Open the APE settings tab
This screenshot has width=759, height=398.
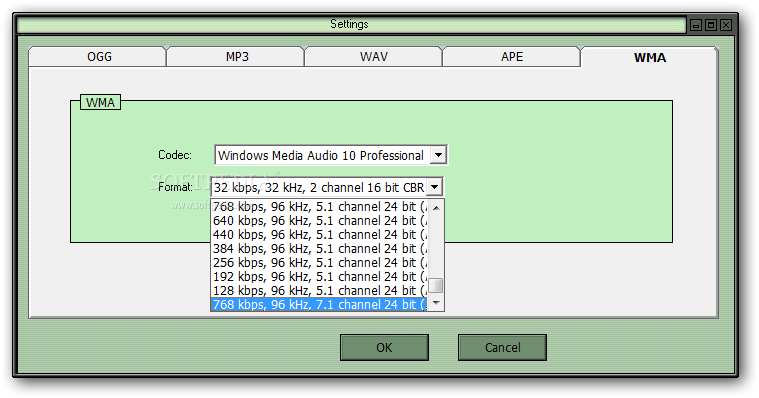tap(512, 57)
